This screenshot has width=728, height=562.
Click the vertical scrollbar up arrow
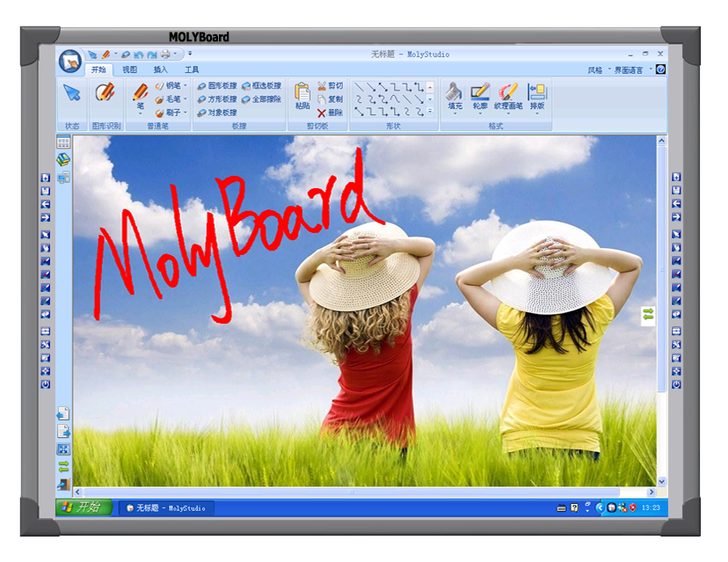point(661,141)
